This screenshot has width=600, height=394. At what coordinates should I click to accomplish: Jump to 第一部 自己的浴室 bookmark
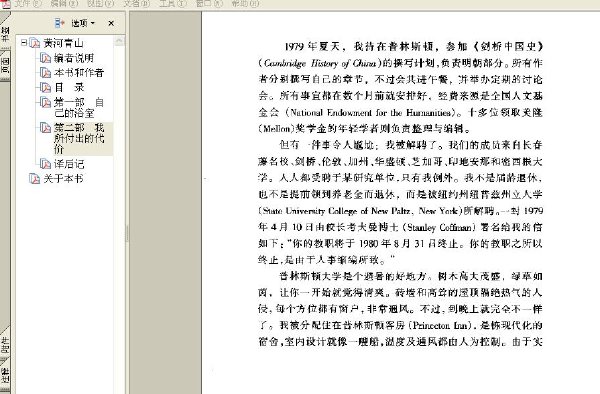(x=79, y=107)
